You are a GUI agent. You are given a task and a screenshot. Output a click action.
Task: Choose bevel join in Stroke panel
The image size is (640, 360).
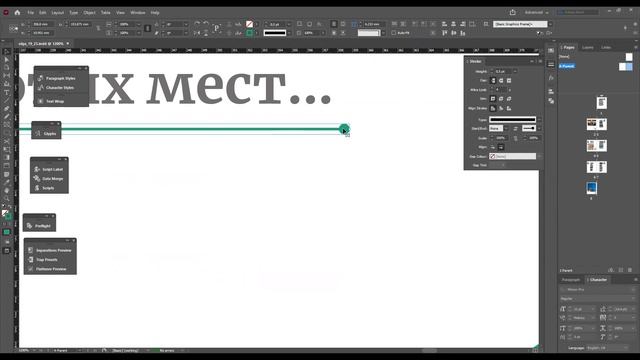coord(509,99)
